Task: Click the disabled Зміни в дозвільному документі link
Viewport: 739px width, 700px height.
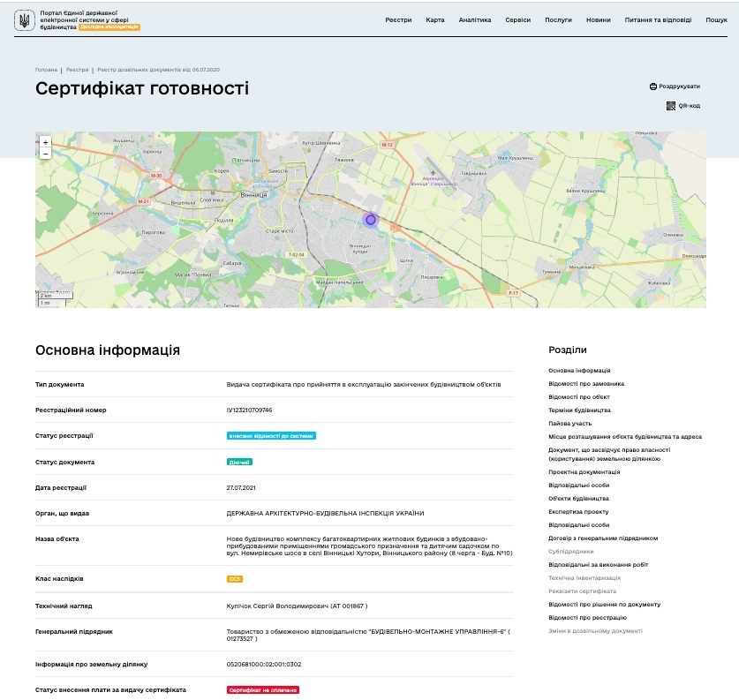Action: [595, 630]
